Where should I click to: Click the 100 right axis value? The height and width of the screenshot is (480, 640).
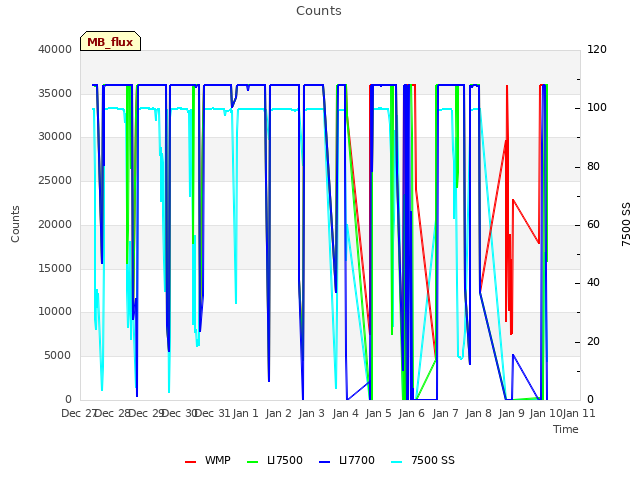597,108
